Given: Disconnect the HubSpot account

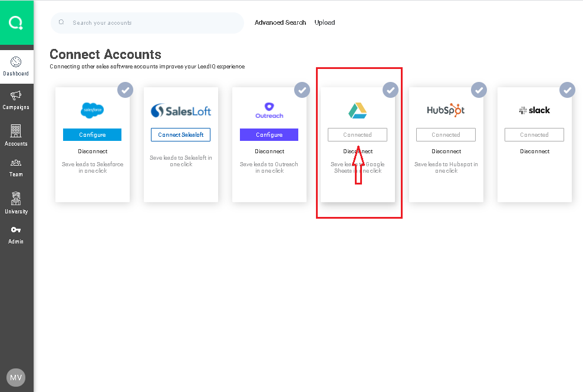Looking at the screenshot, I should (x=446, y=151).
